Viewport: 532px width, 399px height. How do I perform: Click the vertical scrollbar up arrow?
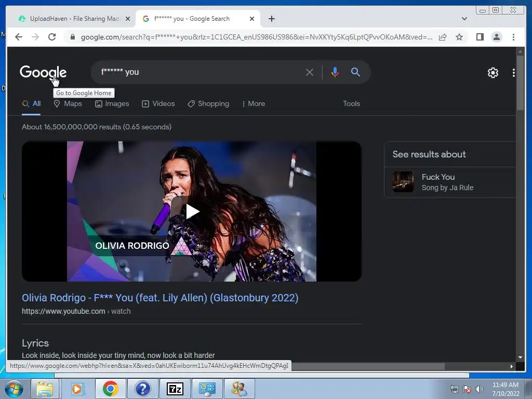[x=520, y=51]
